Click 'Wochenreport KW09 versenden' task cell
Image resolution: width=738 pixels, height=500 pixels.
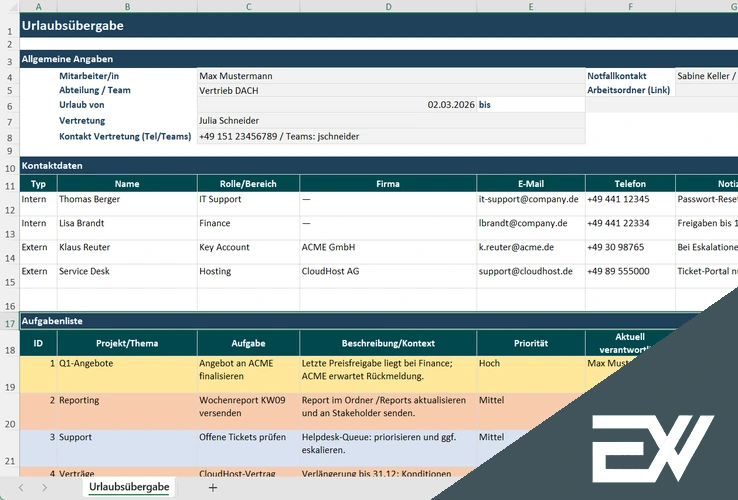click(249, 411)
